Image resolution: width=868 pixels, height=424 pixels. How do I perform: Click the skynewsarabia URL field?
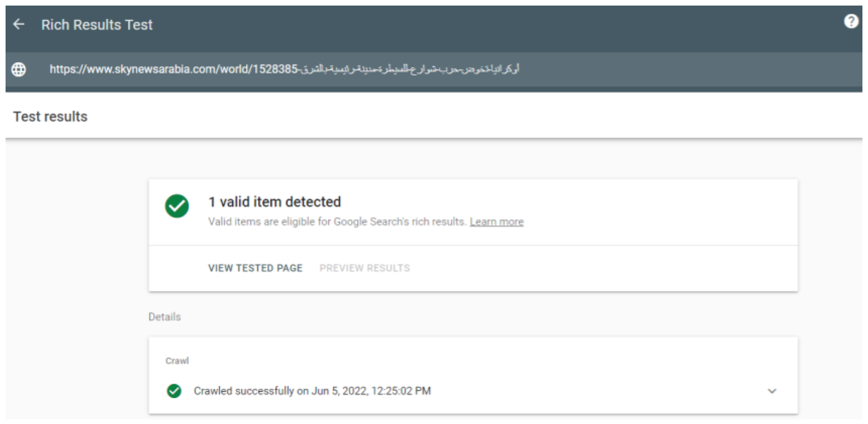click(x=284, y=70)
